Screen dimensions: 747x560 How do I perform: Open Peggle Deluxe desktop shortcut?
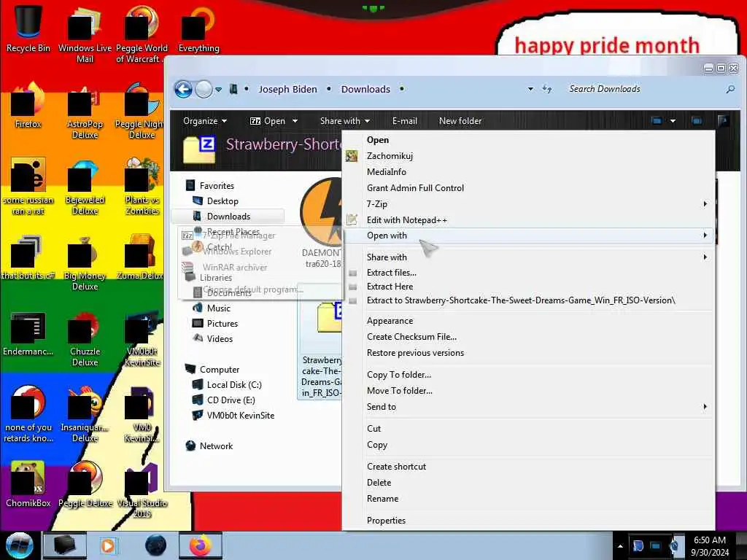(85, 484)
